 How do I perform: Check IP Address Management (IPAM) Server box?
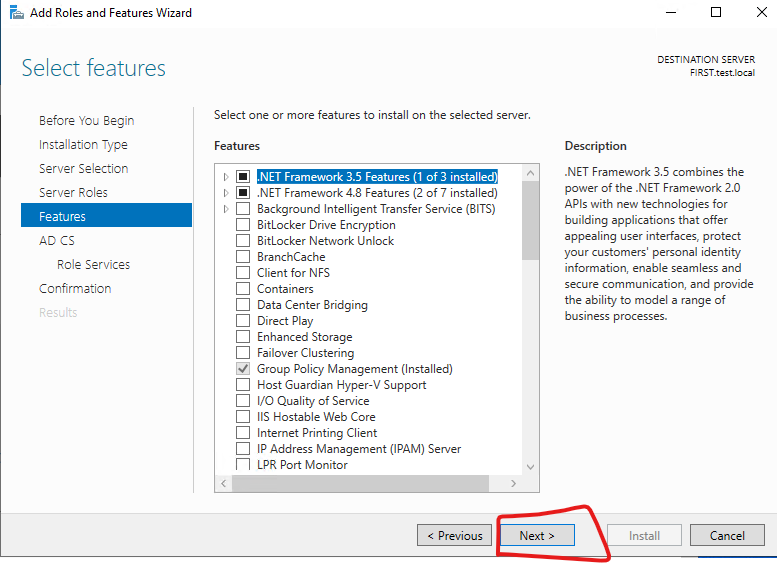(x=243, y=449)
